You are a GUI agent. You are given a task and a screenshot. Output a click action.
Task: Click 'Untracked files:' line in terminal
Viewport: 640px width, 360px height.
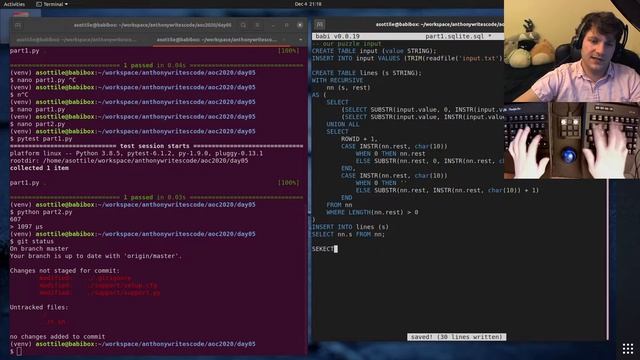tap(39, 307)
